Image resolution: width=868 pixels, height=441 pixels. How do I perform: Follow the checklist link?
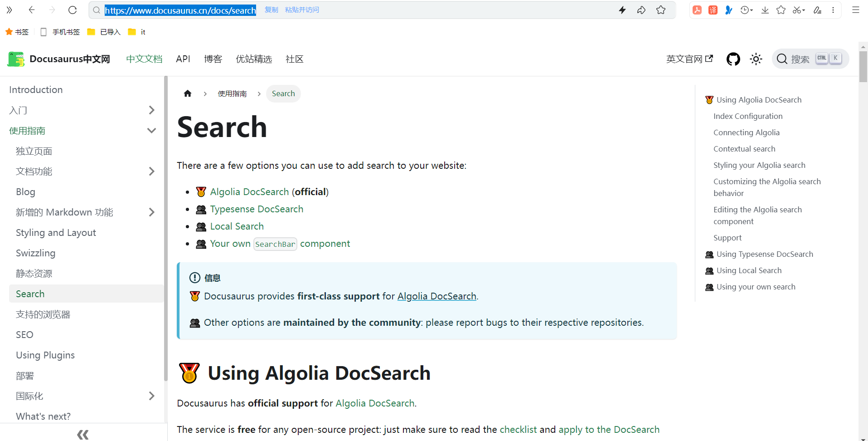tap(518, 430)
